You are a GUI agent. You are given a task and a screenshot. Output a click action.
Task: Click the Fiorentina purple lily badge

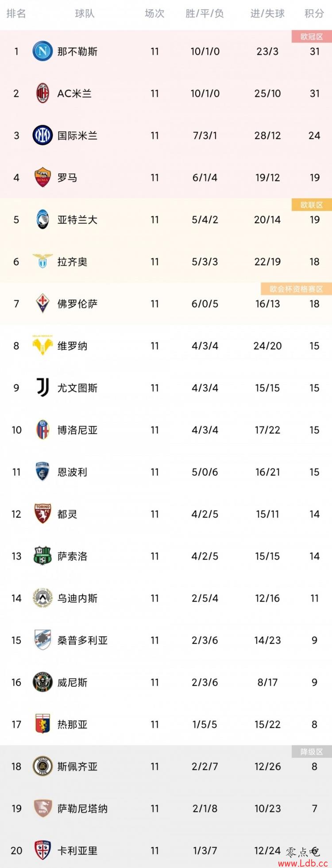pyautogui.click(x=42, y=303)
